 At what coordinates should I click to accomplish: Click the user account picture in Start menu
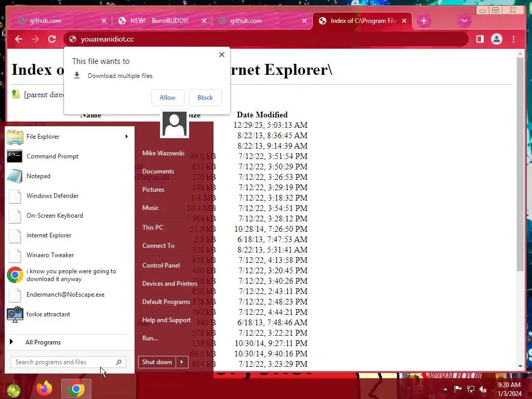pyautogui.click(x=175, y=124)
